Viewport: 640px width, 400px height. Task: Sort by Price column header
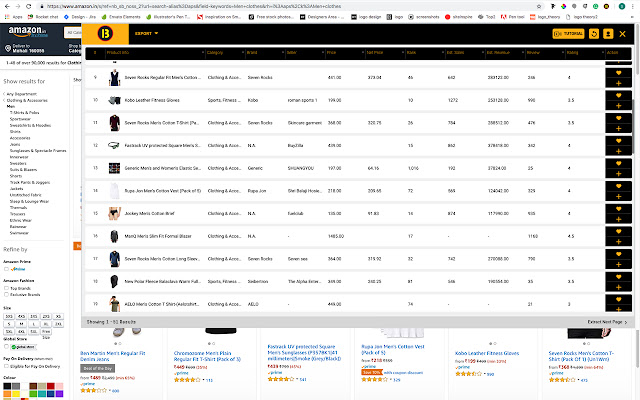tap(345, 53)
